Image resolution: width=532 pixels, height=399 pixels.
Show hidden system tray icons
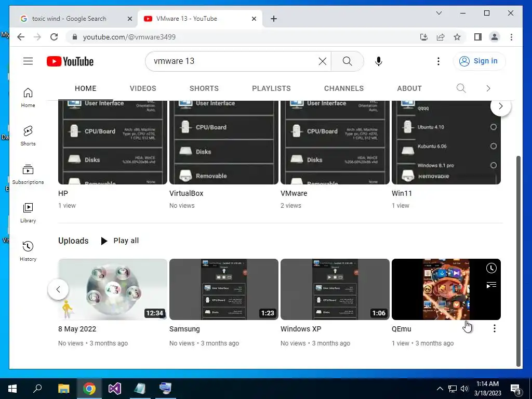click(440, 389)
